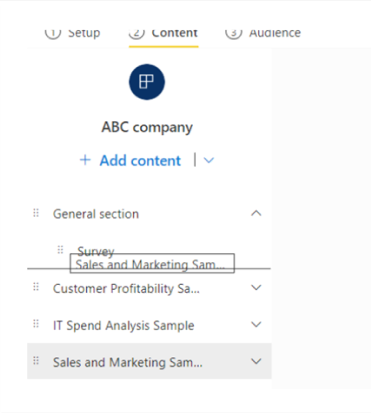
Task: Click the step 3 circle icon for Audience
Action: 233,33
